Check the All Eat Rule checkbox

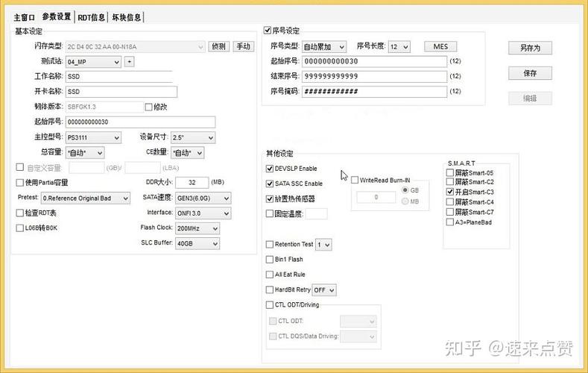[x=270, y=275]
